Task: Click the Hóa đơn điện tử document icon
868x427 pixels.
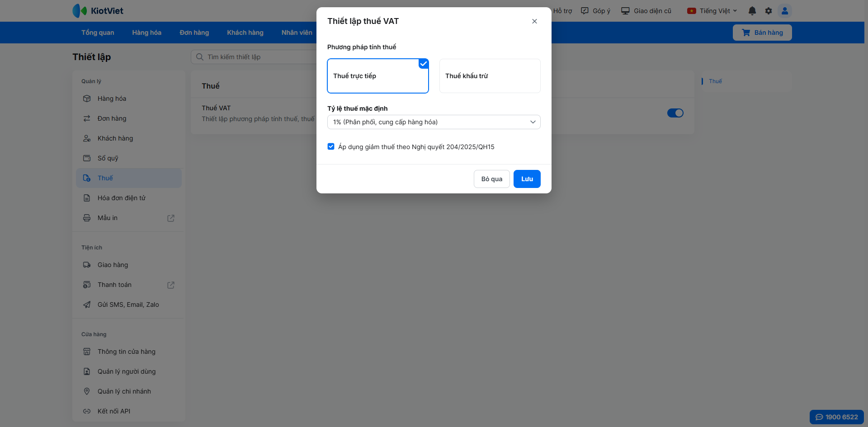Action: pyautogui.click(x=87, y=198)
